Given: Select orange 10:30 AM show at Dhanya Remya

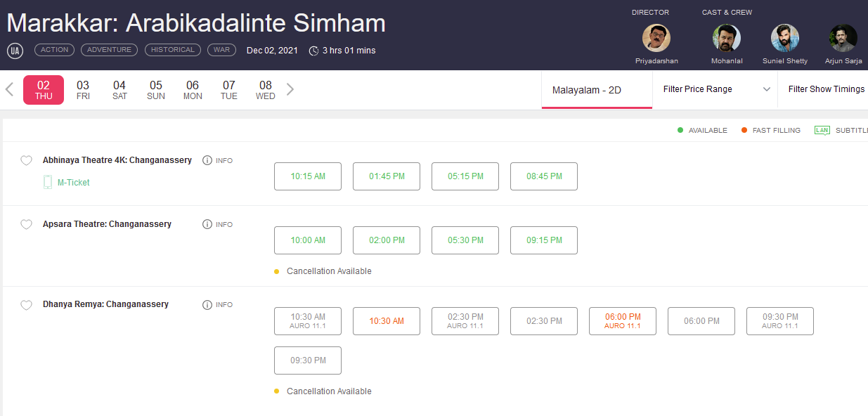Looking at the screenshot, I should click(387, 321).
